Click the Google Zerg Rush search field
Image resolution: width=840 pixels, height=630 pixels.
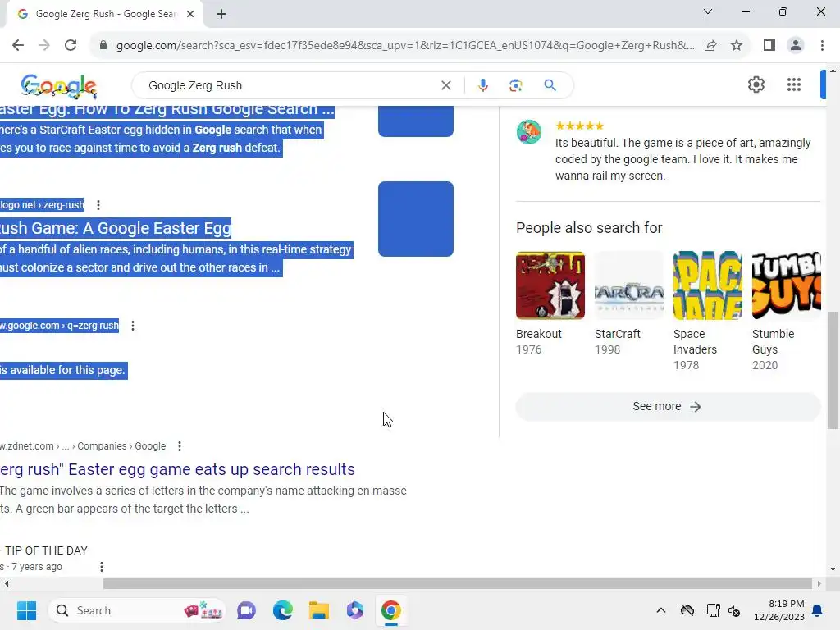[x=290, y=85]
